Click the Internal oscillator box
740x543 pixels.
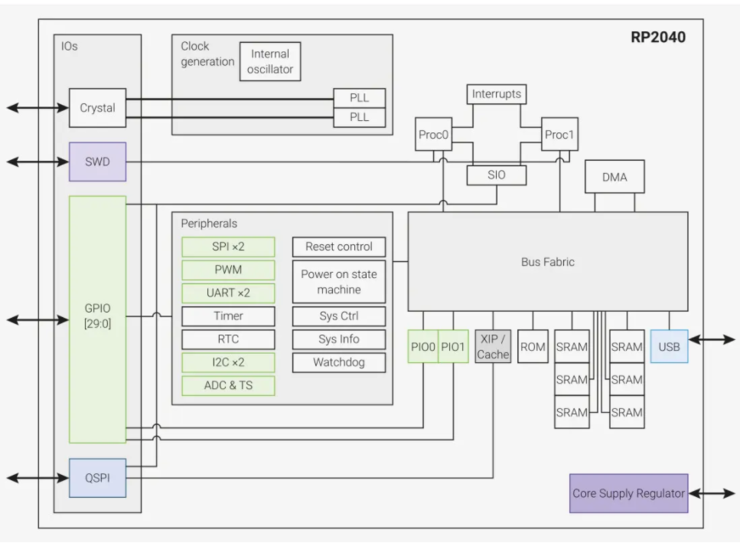[x=270, y=61]
